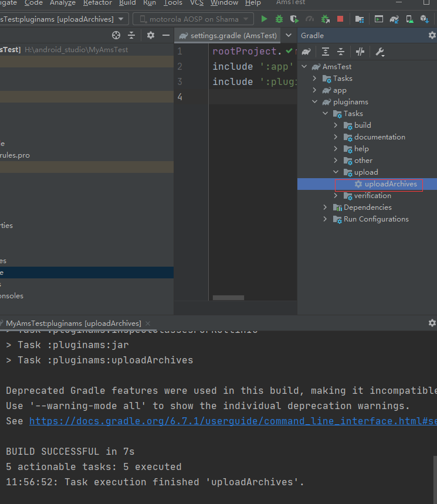Open the Code menu
Screen dimensions: 437x504
(x=33, y=3)
